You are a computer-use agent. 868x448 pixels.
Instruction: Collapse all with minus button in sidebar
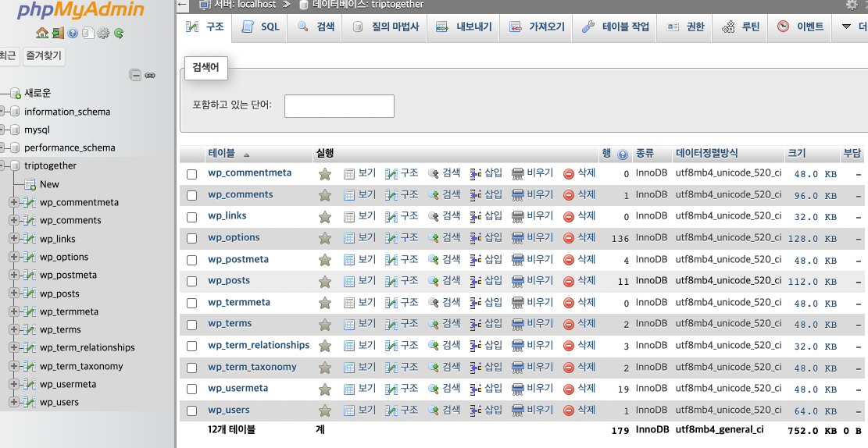tap(135, 75)
